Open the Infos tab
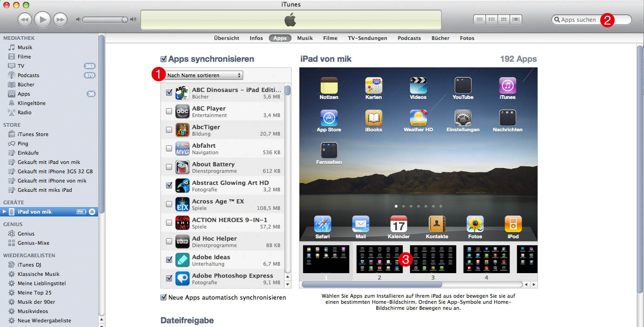The image size is (644, 327). tap(256, 38)
